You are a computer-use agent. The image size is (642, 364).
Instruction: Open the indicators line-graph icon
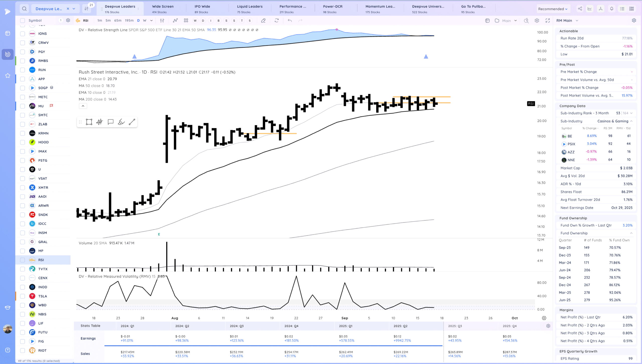(175, 21)
